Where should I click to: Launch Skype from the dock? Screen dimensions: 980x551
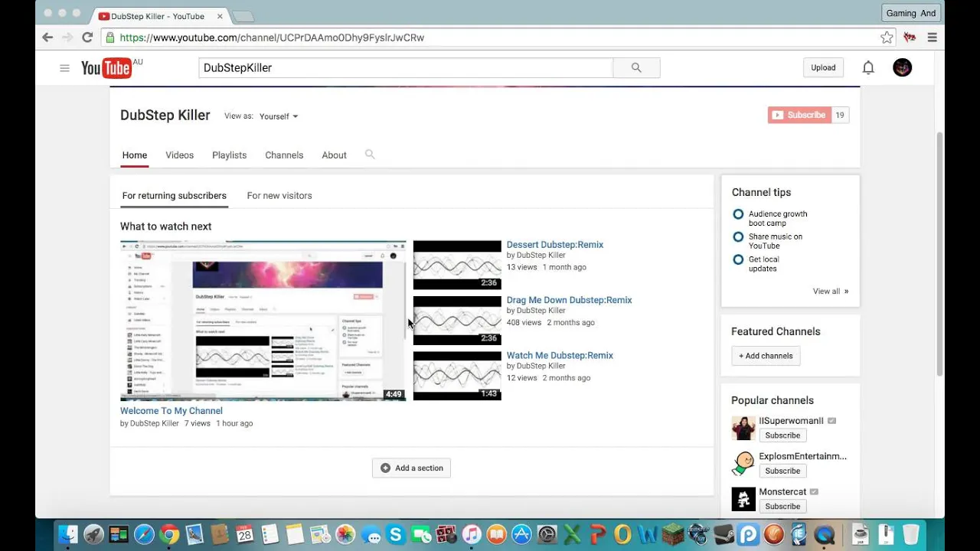click(396, 534)
